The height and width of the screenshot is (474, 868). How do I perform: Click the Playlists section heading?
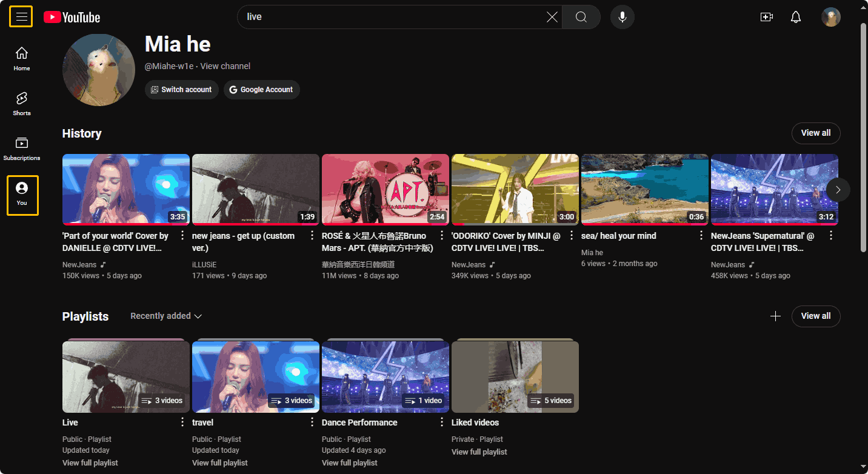85,316
